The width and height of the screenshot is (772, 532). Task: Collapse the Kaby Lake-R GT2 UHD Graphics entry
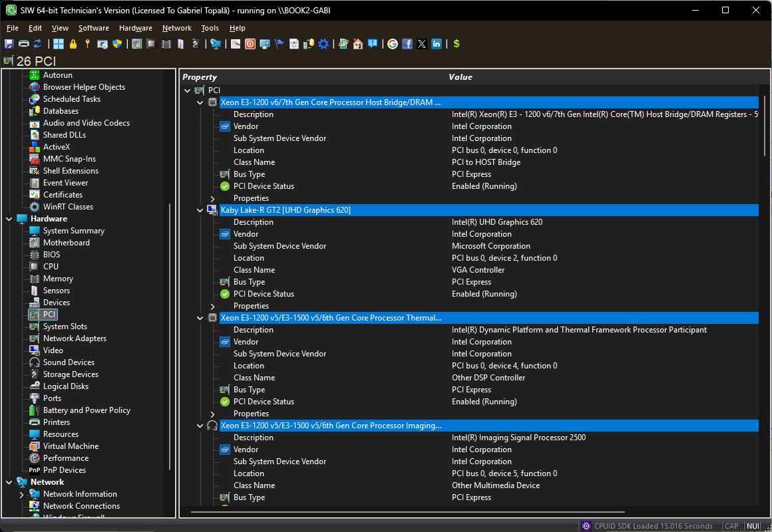click(x=200, y=211)
